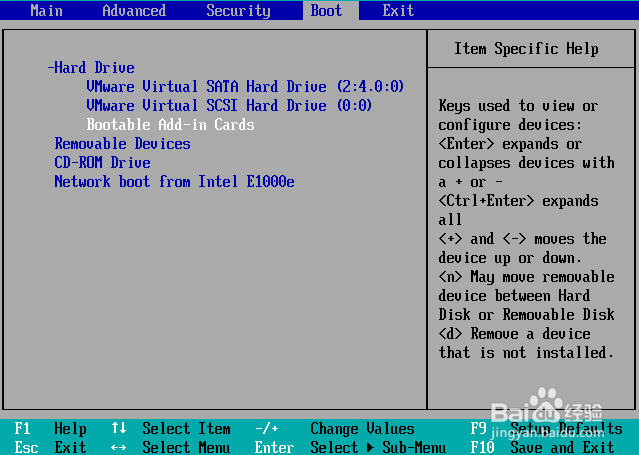Select CD-ROM Drive boot entry
639x455 pixels.
(102, 163)
